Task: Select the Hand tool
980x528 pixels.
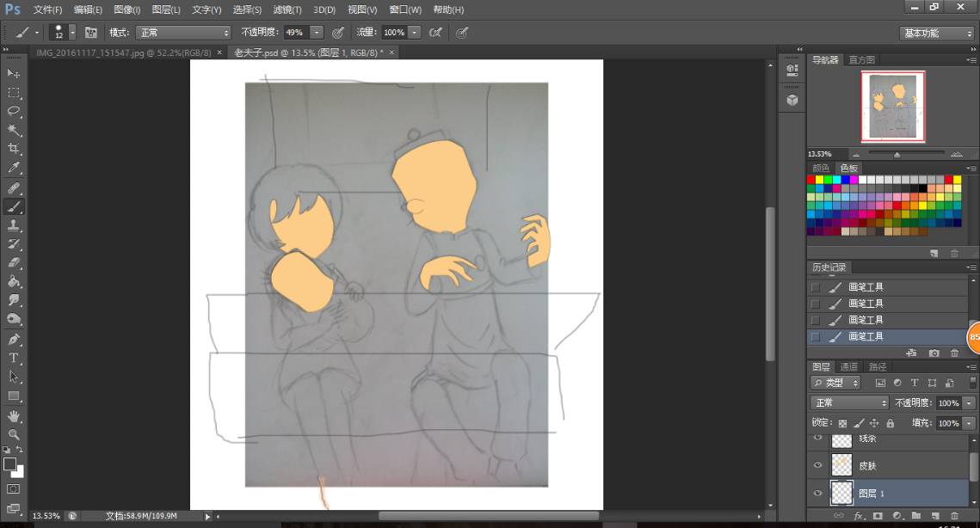Action: [14, 415]
